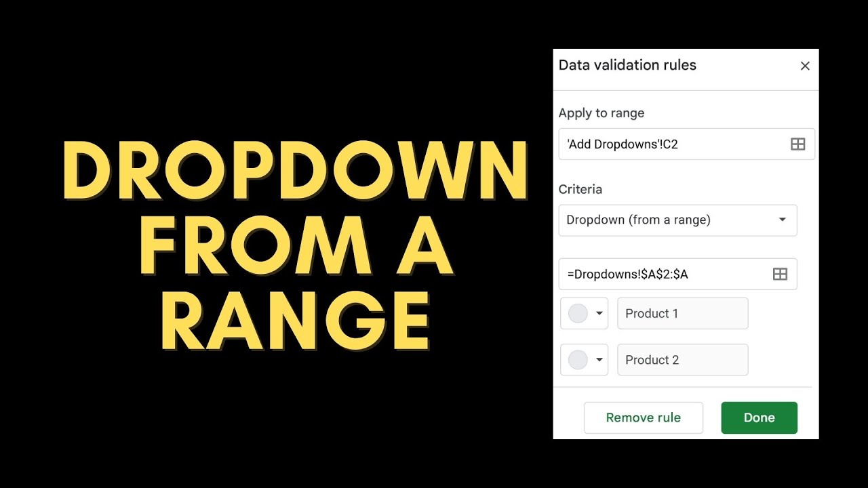
Task: Close the Data validation rules panel
Action: (805, 66)
